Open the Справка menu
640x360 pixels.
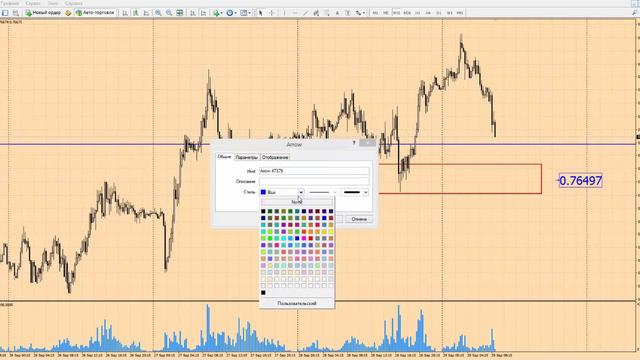[74, 3]
